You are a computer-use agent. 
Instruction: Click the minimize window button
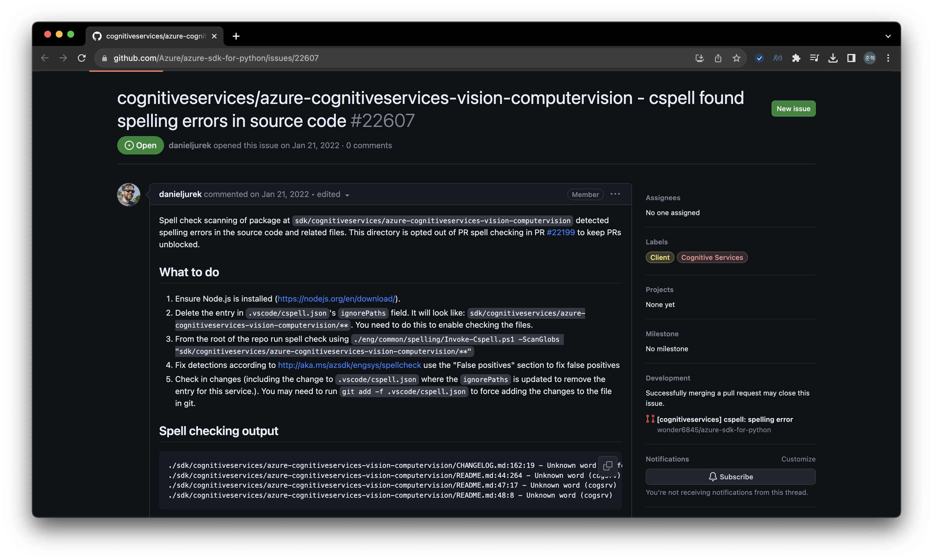point(59,34)
